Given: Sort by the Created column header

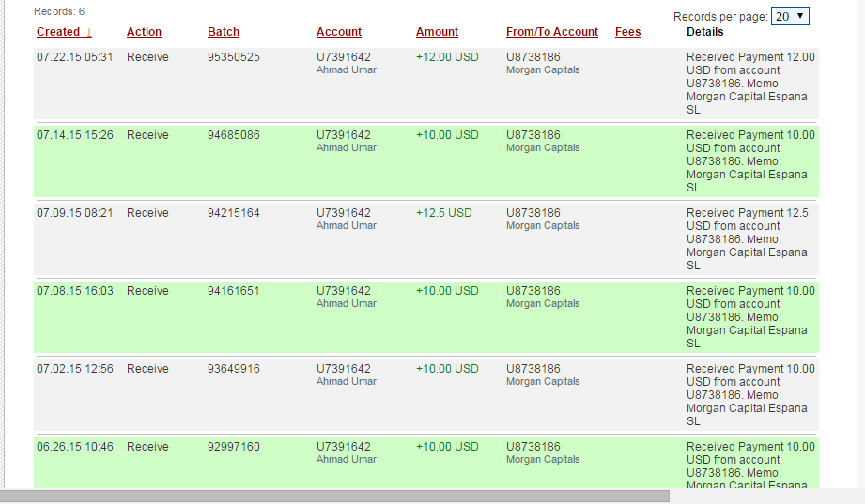Looking at the screenshot, I should coord(64,32).
